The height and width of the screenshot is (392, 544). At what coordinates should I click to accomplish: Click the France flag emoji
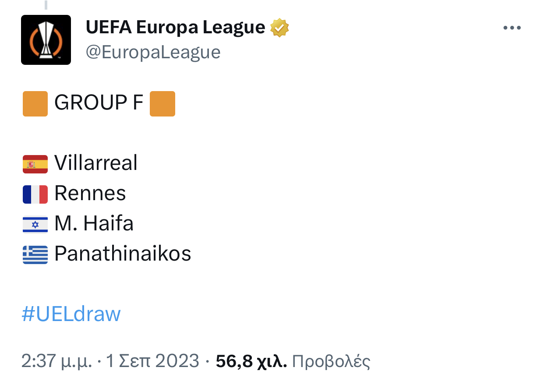pyautogui.click(x=35, y=194)
